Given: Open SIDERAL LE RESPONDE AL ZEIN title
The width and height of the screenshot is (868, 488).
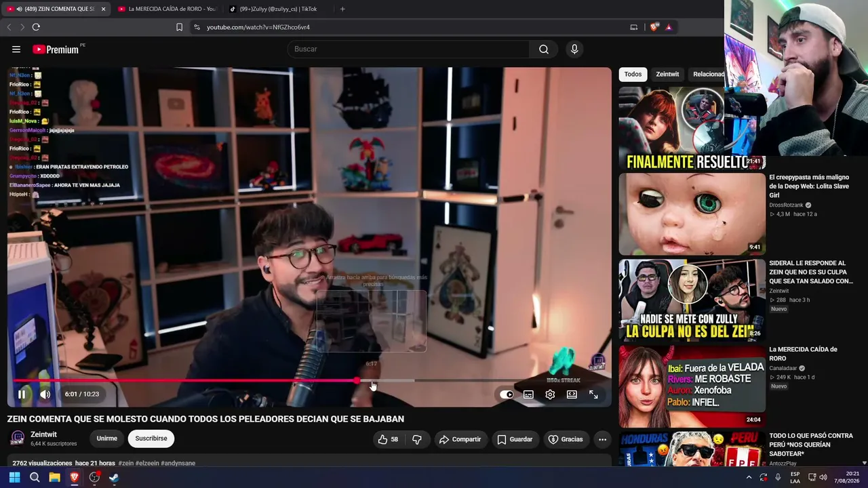Looking at the screenshot, I should 811,272.
